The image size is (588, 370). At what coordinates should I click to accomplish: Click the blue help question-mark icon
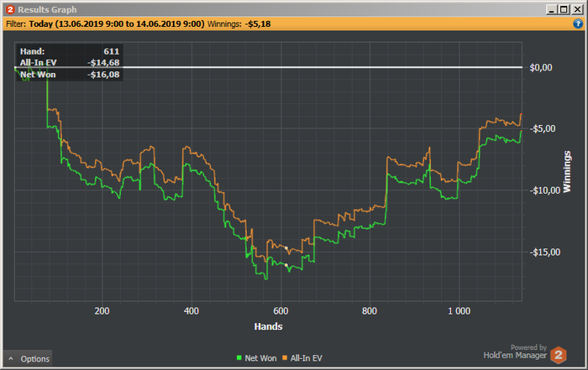(578, 23)
